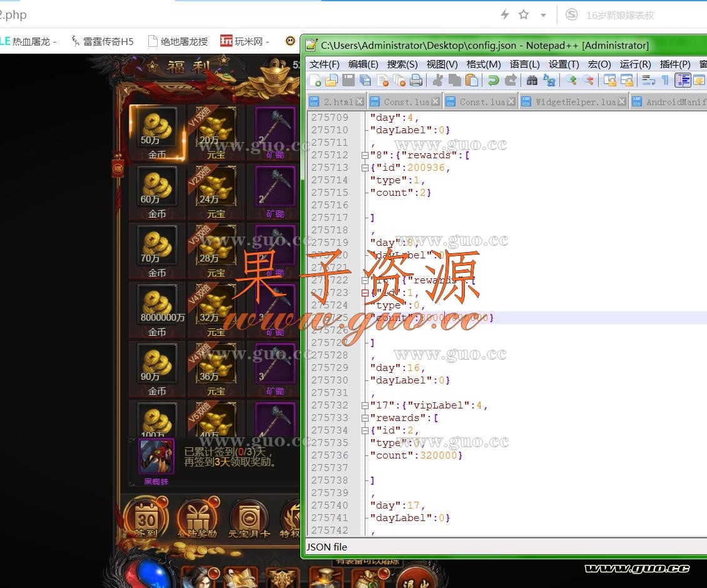Click the Paste clipboard icon
The width and height of the screenshot is (707, 588).
click(472, 81)
